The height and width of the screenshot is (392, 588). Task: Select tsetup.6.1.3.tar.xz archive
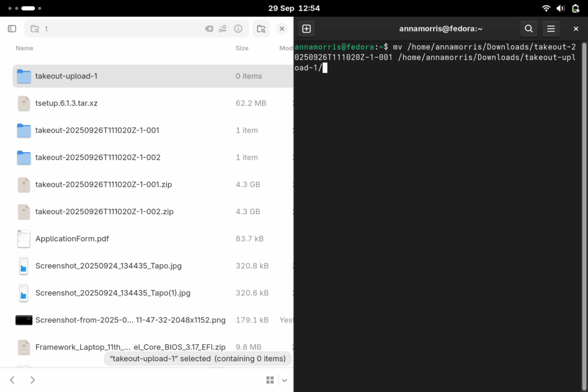point(66,103)
